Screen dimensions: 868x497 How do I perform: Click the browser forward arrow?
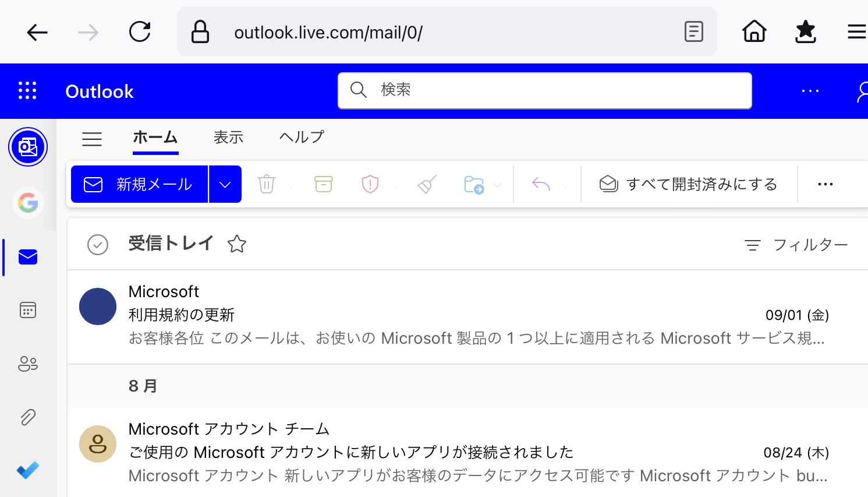[x=88, y=32]
